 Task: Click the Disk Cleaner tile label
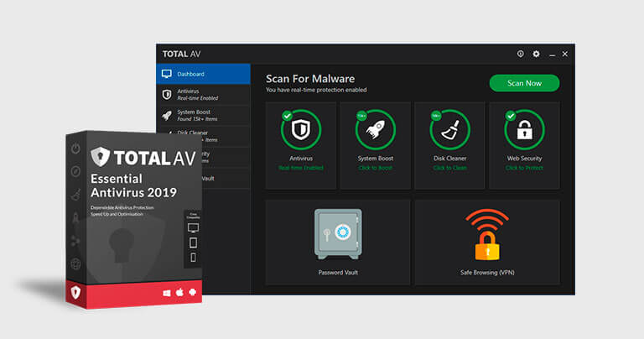click(449, 159)
